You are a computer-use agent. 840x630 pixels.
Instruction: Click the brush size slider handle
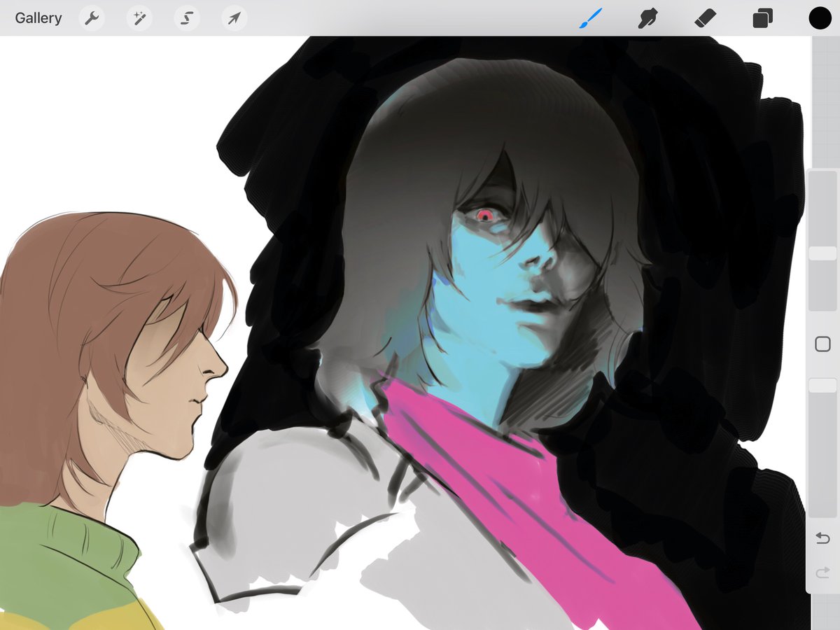point(822,253)
